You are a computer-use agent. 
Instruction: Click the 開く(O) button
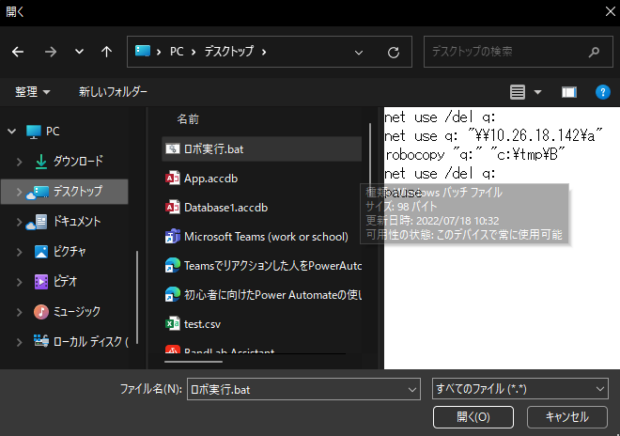tap(473, 417)
